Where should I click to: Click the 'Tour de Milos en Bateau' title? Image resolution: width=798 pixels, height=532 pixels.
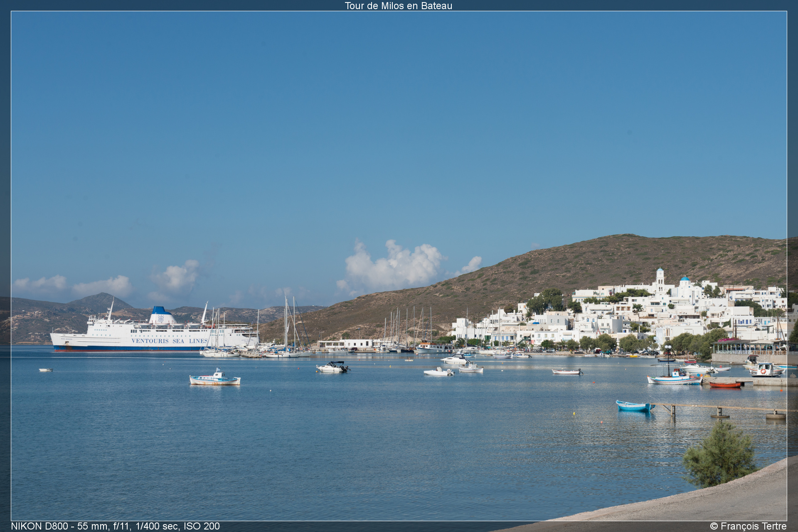coord(399,6)
